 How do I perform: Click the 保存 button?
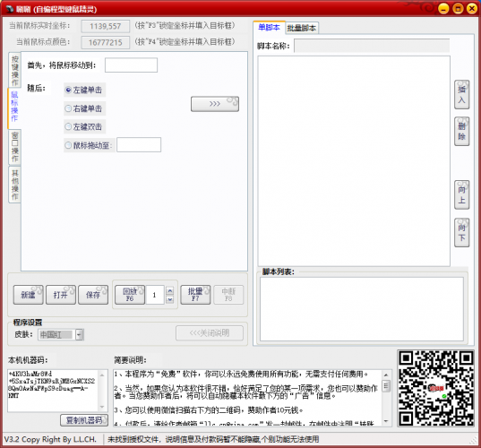pyautogui.click(x=93, y=295)
